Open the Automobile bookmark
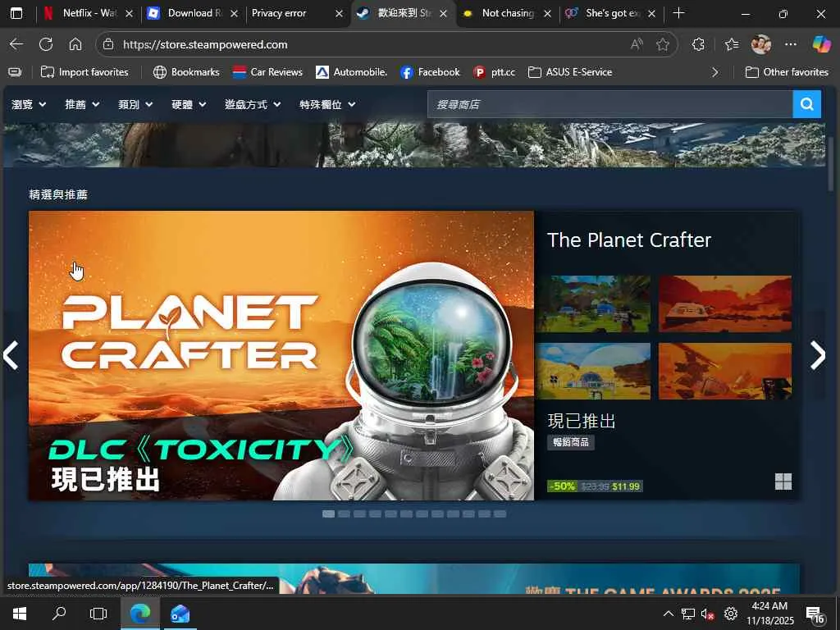The width and height of the screenshot is (840, 630). pyautogui.click(x=351, y=72)
